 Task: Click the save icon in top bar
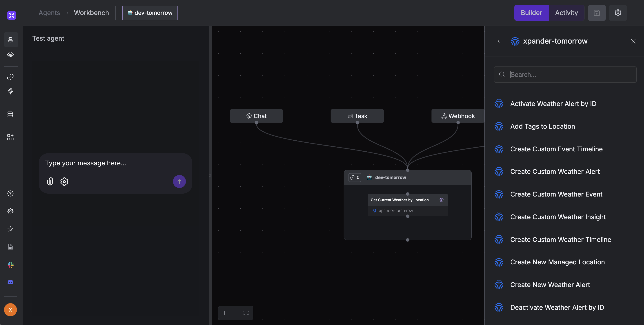[597, 13]
